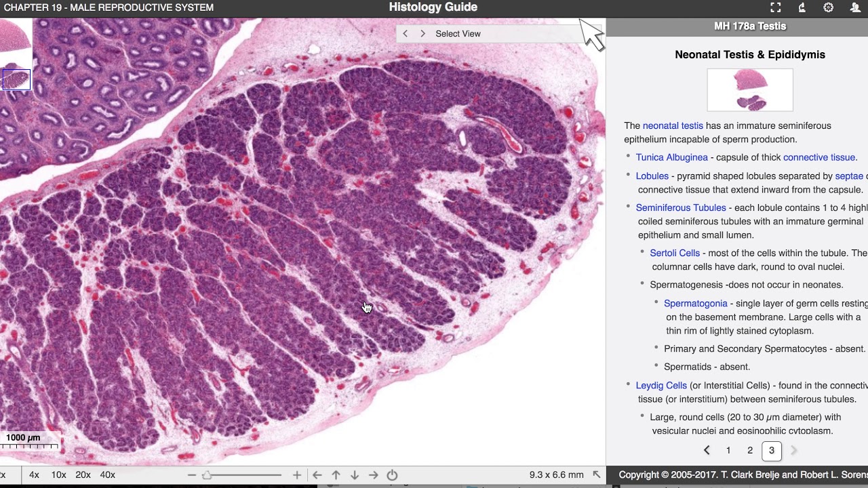Set magnification to 20x
This screenshot has width=868, height=488.
tap(83, 475)
